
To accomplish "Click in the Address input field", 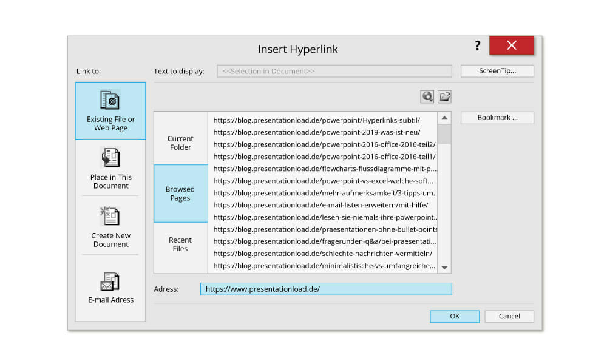I will coord(325,289).
